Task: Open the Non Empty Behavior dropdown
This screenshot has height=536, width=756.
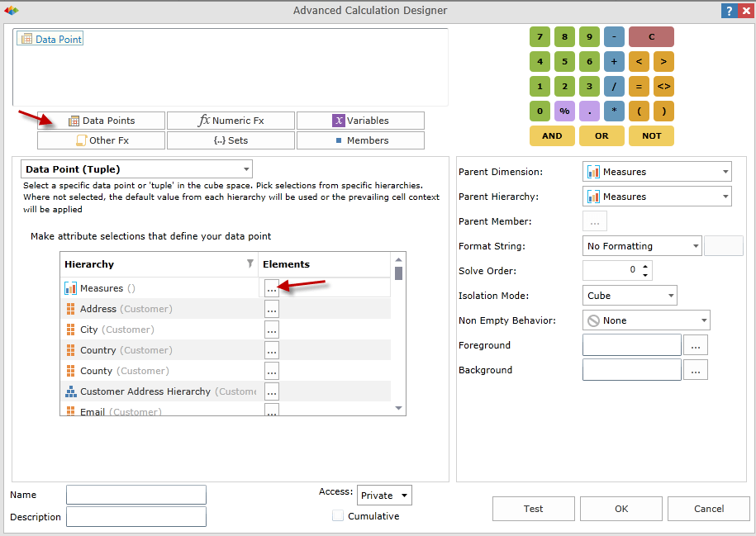Action: coord(646,320)
